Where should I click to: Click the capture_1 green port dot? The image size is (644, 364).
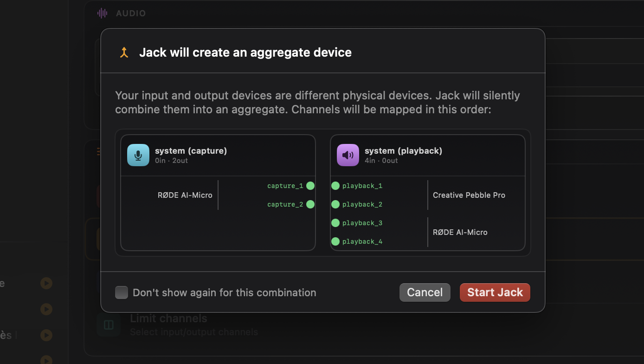[310, 186]
